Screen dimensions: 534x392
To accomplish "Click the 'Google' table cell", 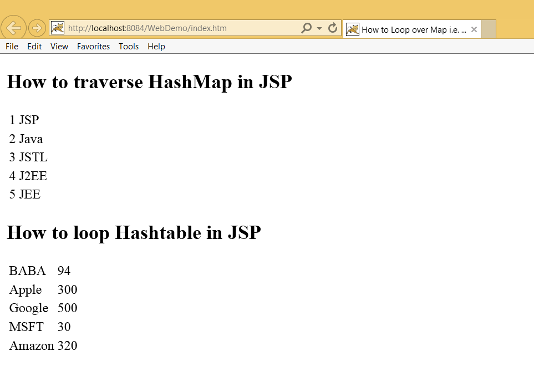I will [x=29, y=308].
